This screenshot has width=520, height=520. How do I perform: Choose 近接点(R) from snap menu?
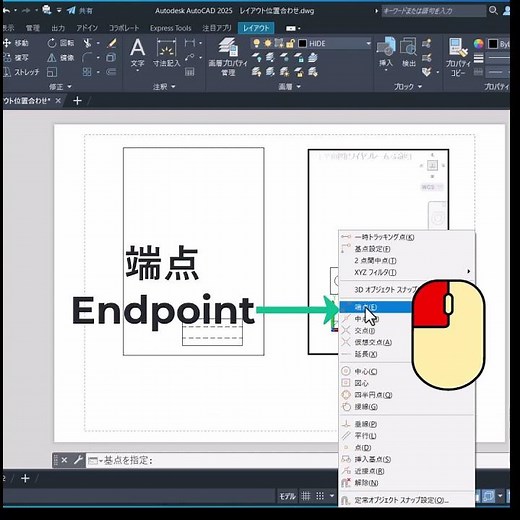coord(407,471)
